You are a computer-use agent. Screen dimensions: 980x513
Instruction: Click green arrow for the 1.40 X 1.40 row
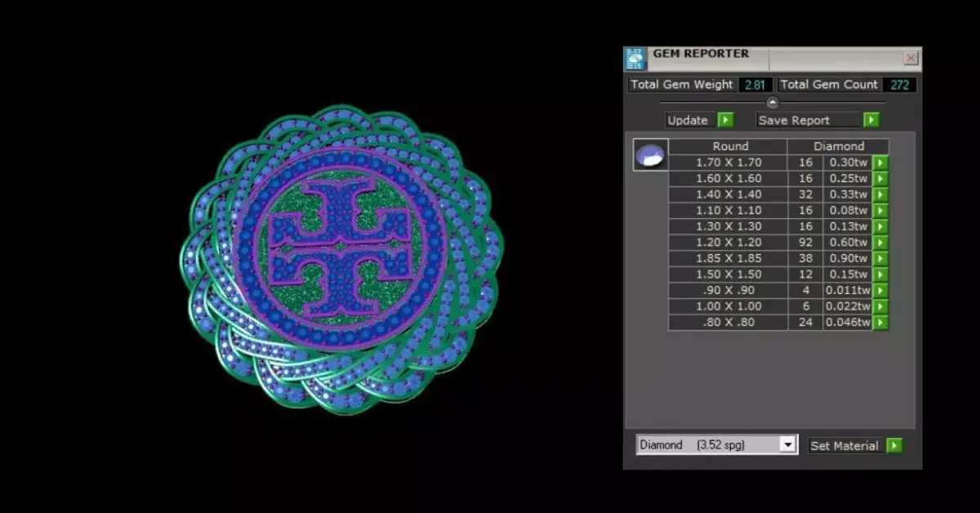click(880, 194)
